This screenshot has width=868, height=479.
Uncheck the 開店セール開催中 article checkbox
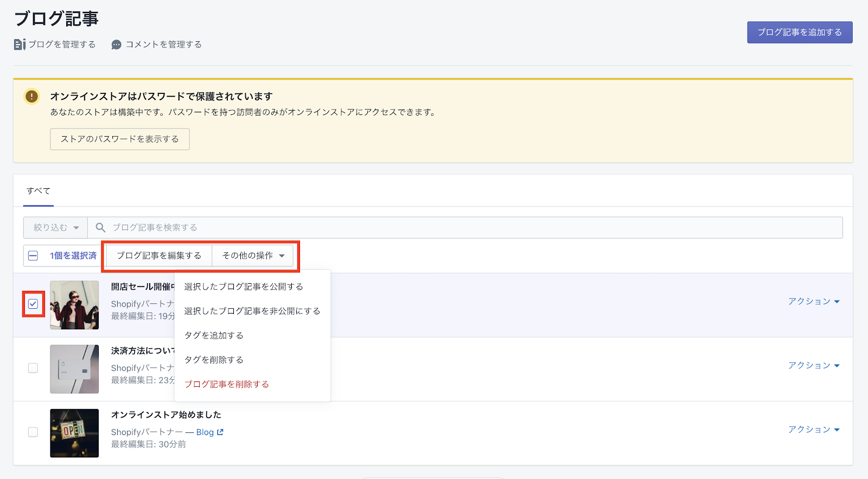[33, 304]
